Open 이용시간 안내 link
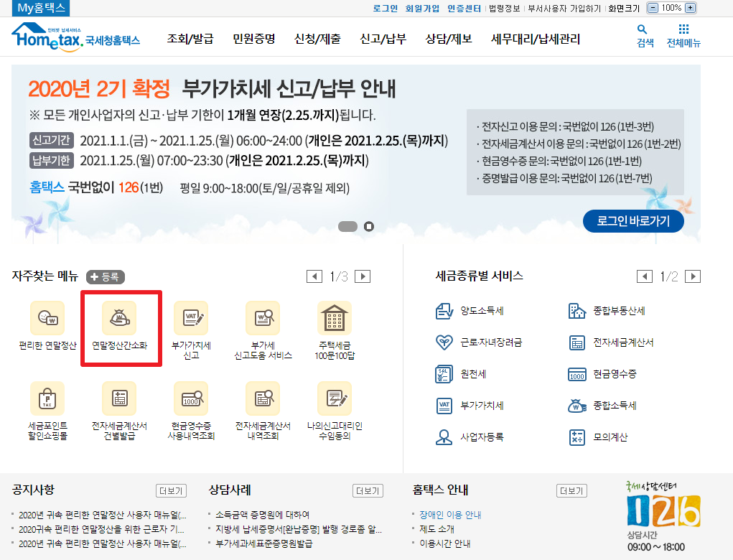733x560 pixels. 445,543
